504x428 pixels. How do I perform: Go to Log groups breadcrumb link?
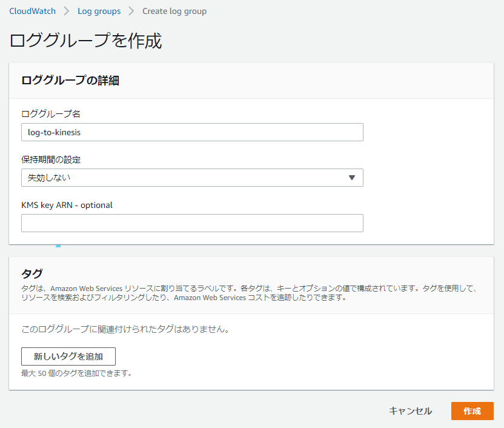[99, 12]
